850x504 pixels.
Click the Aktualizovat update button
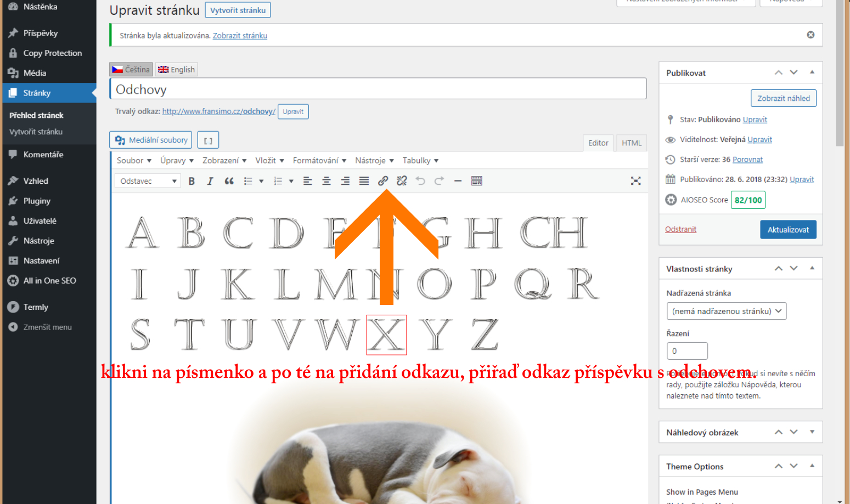pyautogui.click(x=788, y=230)
